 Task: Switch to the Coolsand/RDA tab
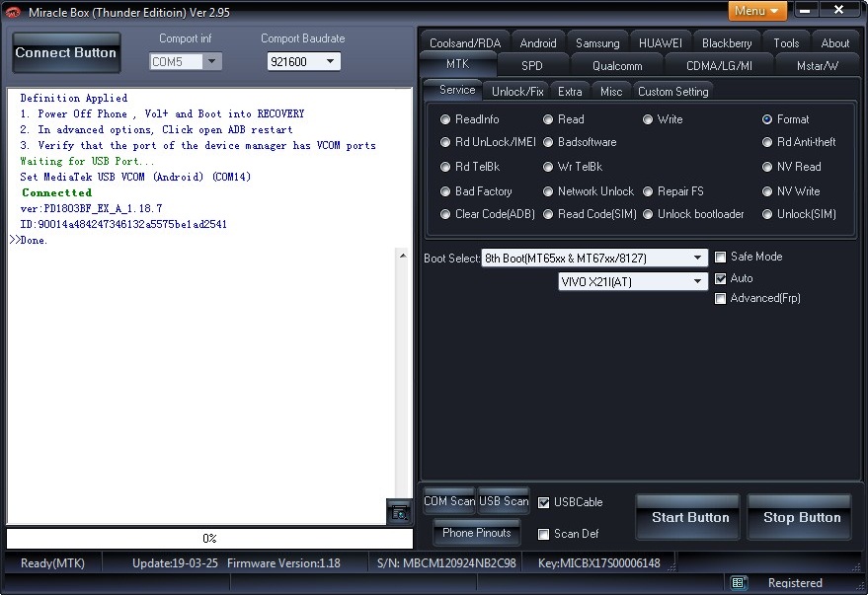pyautogui.click(x=465, y=43)
